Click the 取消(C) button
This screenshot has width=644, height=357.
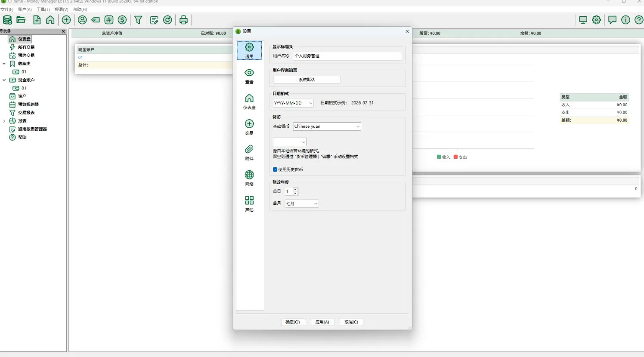pyautogui.click(x=351, y=322)
